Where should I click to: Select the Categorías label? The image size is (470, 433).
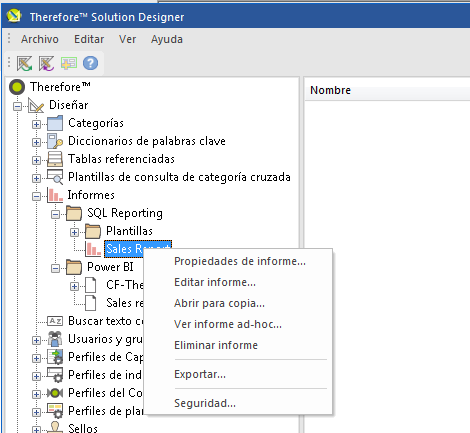tap(96, 123)
